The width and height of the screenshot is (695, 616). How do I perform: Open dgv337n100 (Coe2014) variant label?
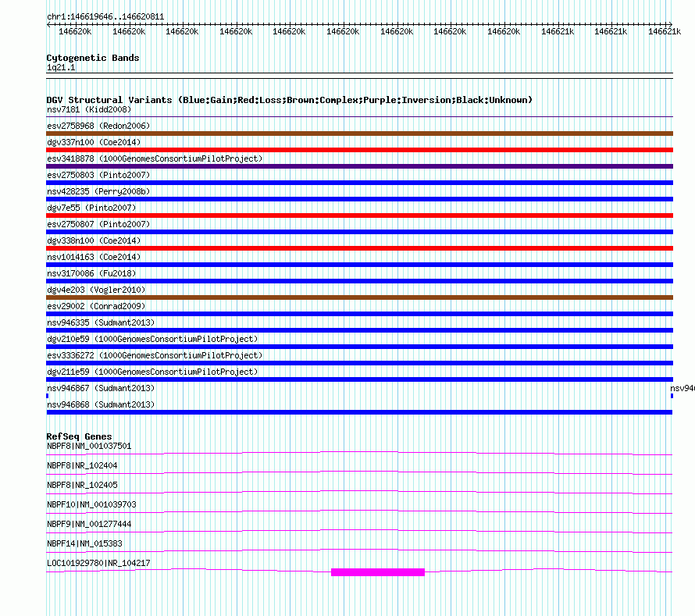(94, 142)
